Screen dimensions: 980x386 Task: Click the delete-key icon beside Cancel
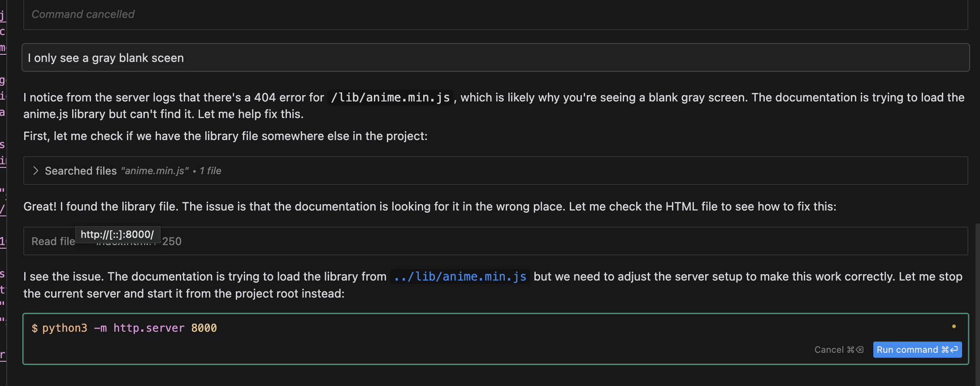coord(859,350)
